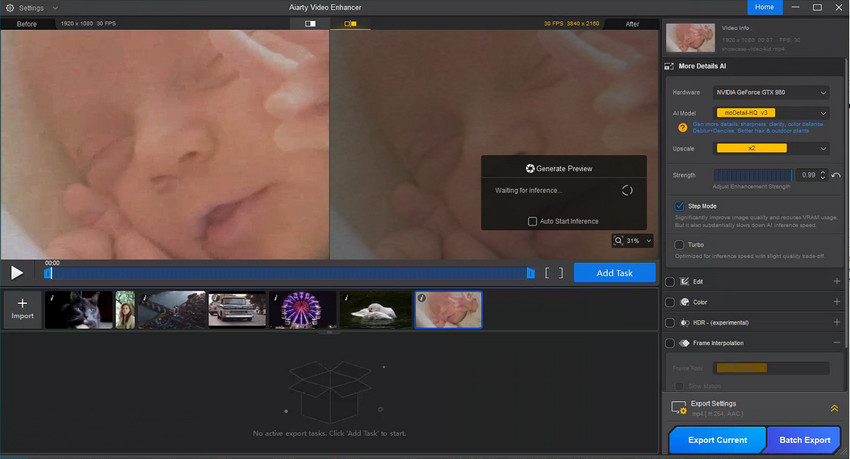850x459 pixels.
Task: Click the blue timeline progress bar
Action: 289,273
